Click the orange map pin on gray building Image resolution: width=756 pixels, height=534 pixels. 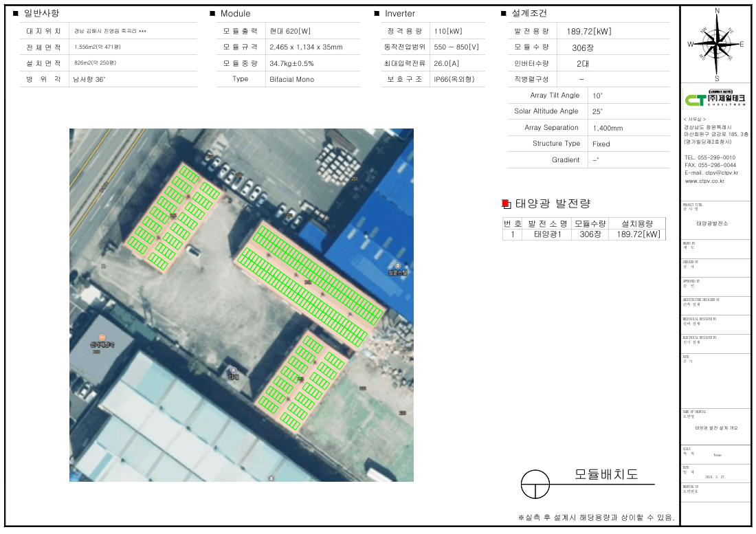102,336
